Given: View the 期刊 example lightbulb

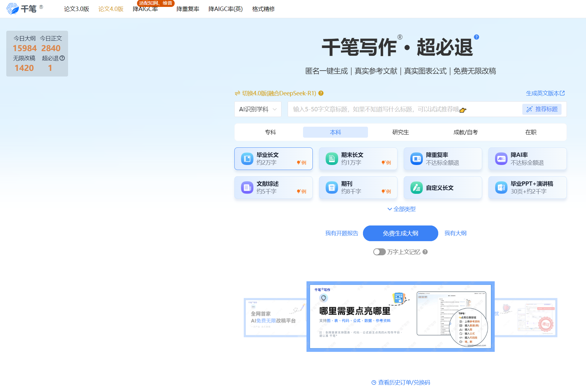Looking at the screenshot, I should (386, 191).
